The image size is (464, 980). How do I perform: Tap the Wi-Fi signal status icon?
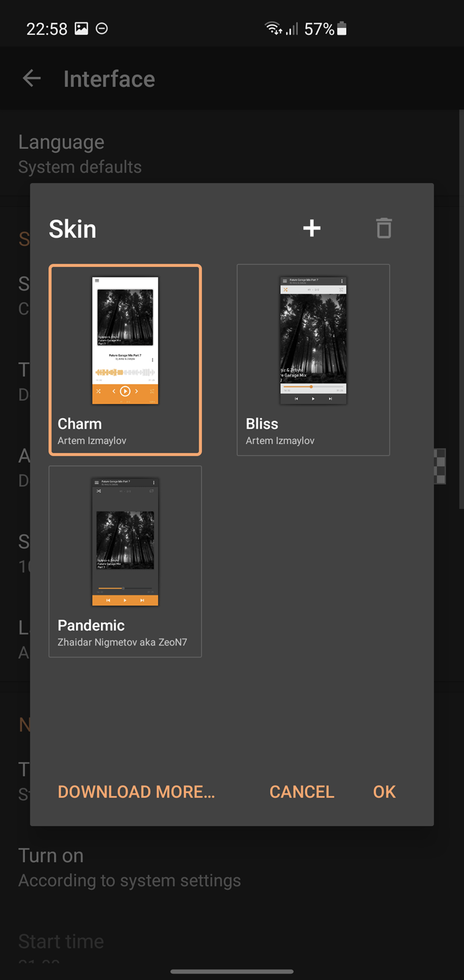(x=273, y=28)
